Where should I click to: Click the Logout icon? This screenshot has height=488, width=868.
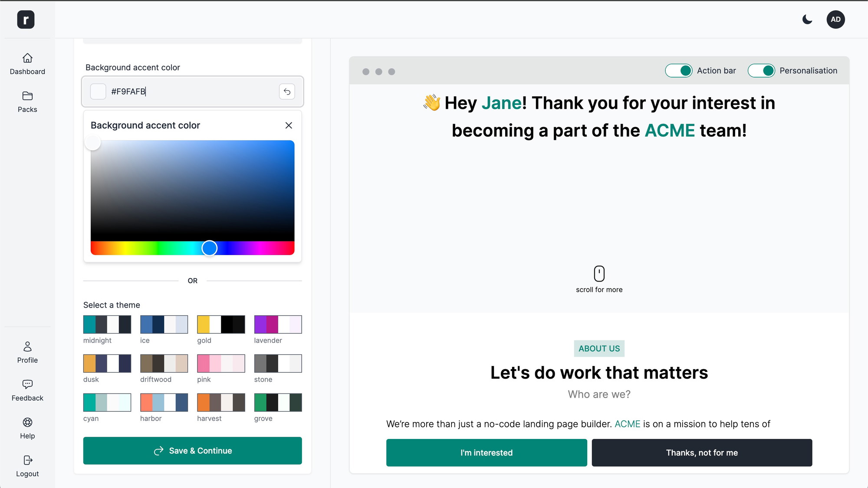pyautogui.click(x=27, y=460)
